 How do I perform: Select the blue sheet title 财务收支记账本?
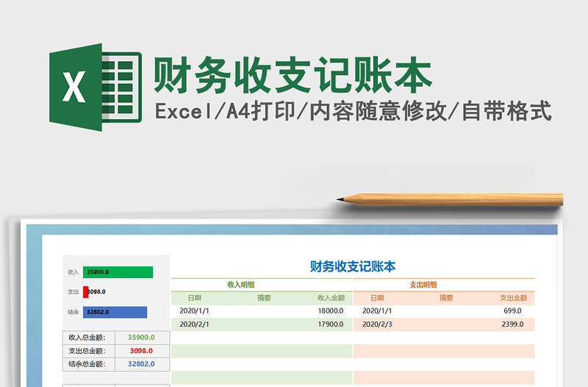[x=353, y=266]
